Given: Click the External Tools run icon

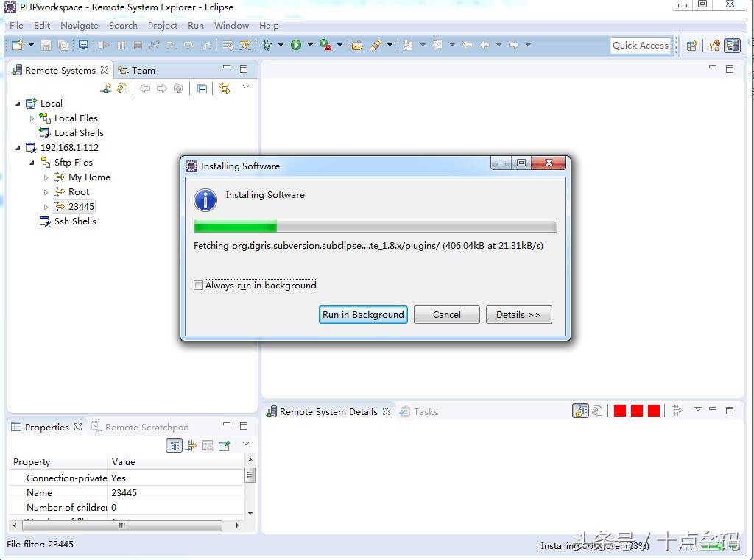Looking at the screenshot, I should [x=325, y=45].
